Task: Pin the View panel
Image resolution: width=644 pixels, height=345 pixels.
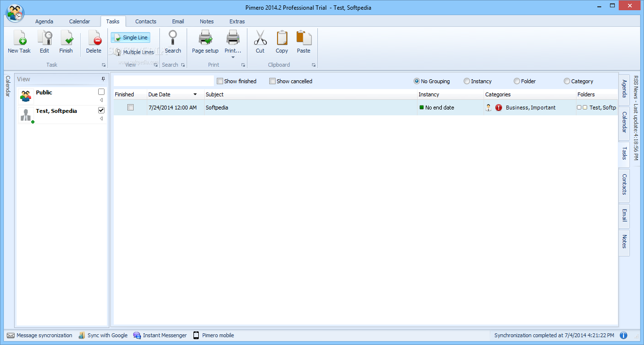Action: [103, 79]
